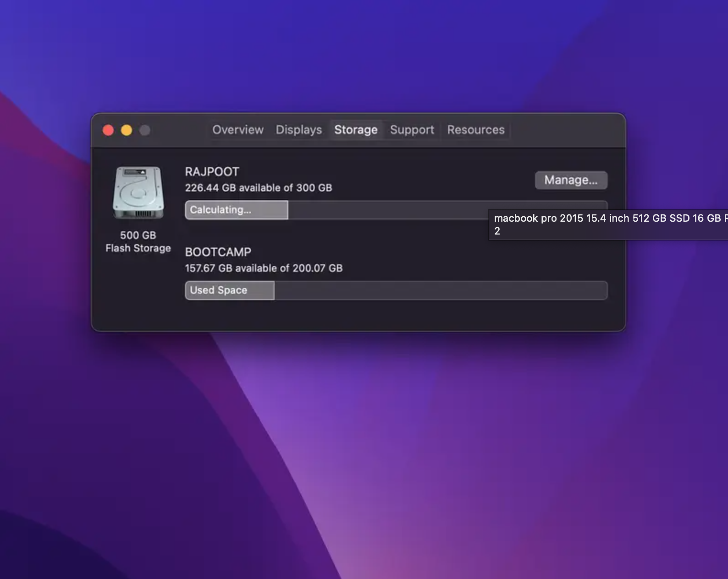
Task: Click the flash storage drive icon
Action: coord(138,192)
